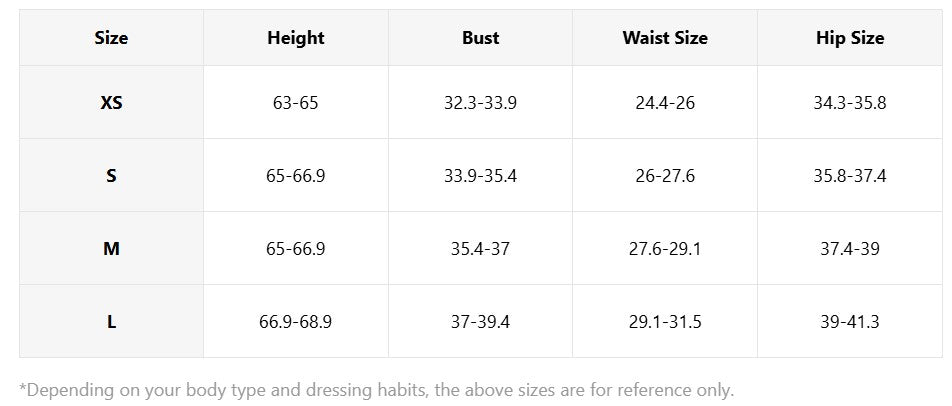The image size is (952, 406).
Task: Click XS hip value 34.3-35.8
Action: click(850, 102)
